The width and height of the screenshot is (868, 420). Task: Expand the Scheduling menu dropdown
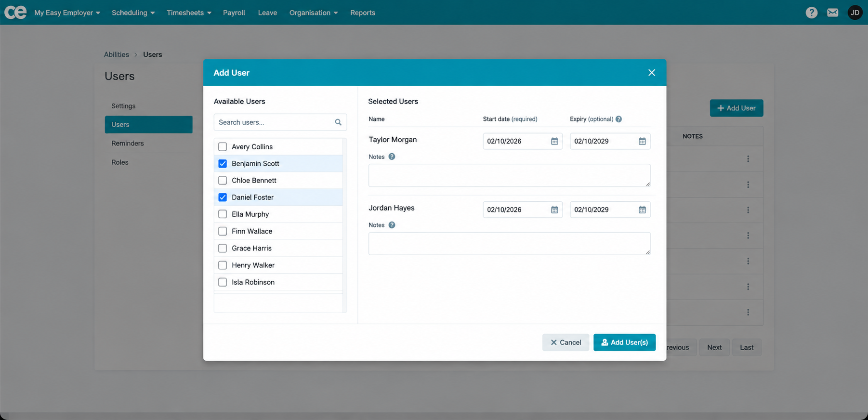tap(133, 13)
